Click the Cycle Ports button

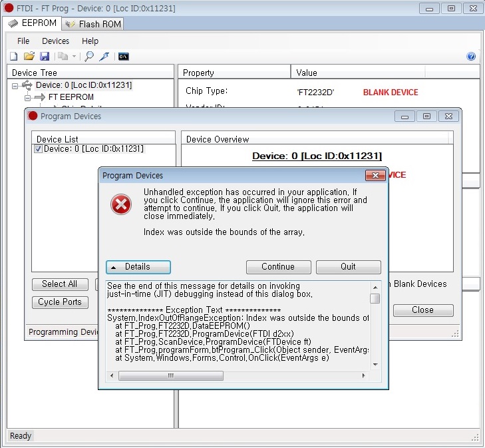[x=60, y=302]
